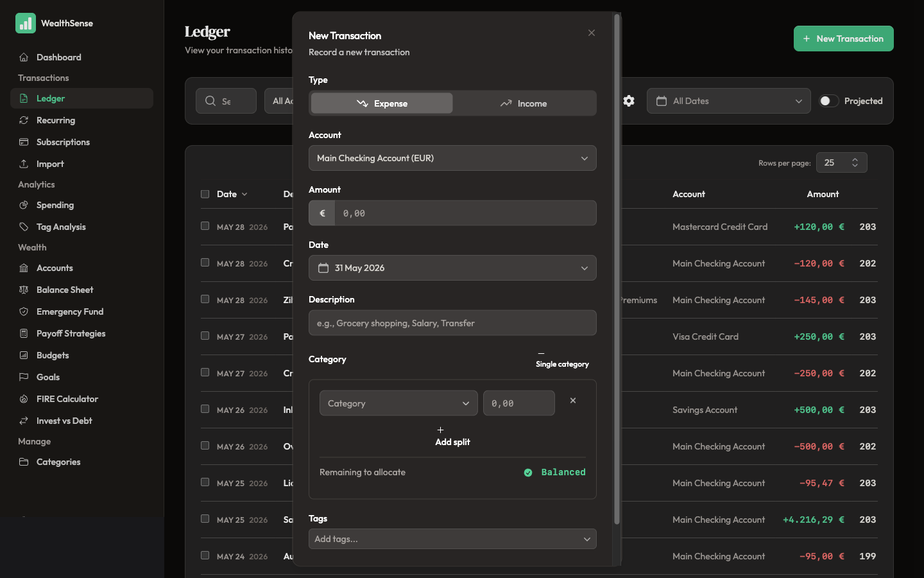The height and width of the screenshot is (578, 924).
Task: Toggle Single category mode
Action: point(562,359)
